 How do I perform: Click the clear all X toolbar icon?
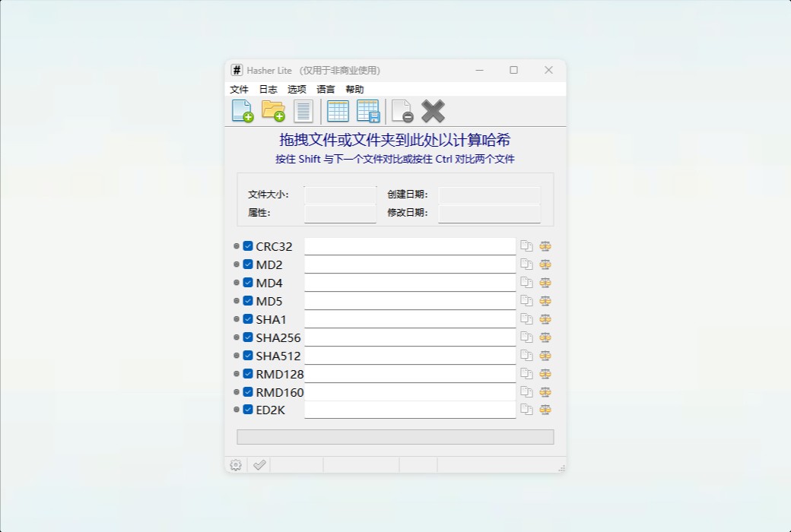[433, 110]
